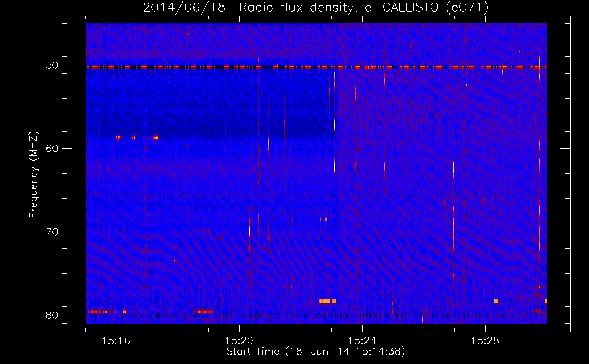This screenshot has width=589, height=364.
Task: Click the 80 frequency tick label
Action: [x=52, y=315]
